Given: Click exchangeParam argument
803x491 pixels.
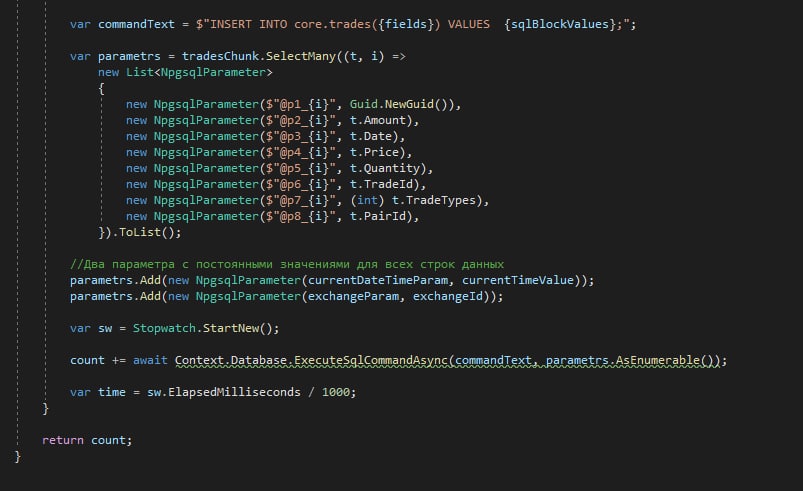Looking at the screenshot, I should (x=353, y=296).
